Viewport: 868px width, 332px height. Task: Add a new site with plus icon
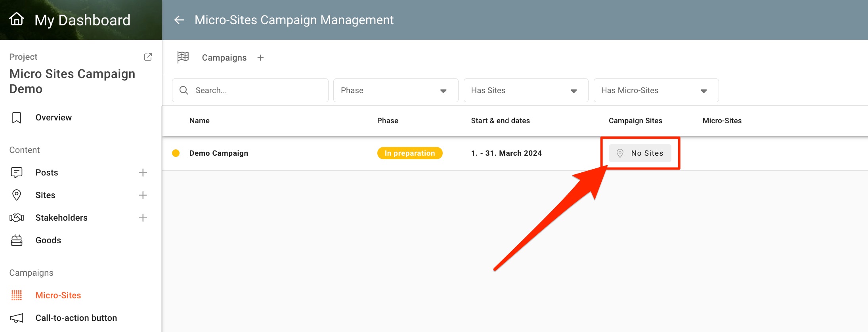click(x=143, y=195)
